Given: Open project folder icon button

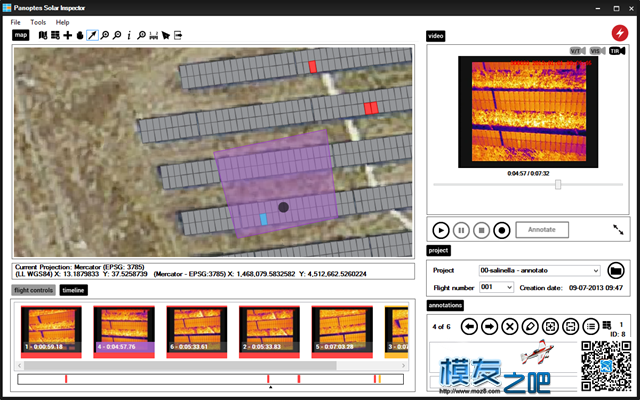Looking at the screenshot, I should click(x=616, y=270).
